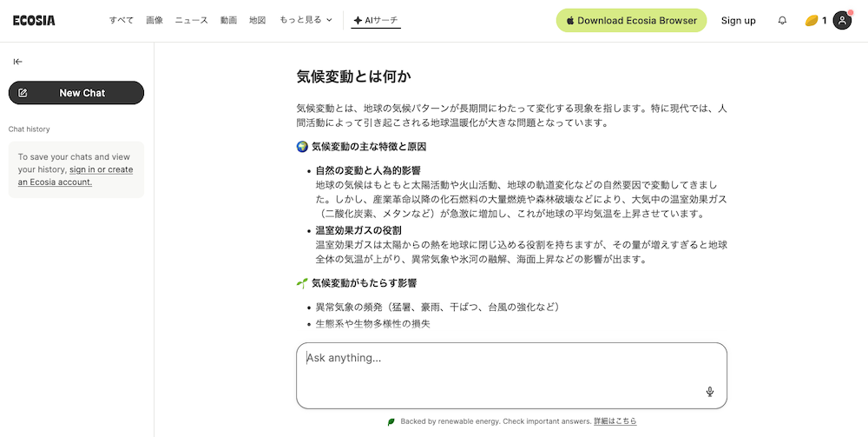
Task: Click the Sign up button
Action: 738,20
